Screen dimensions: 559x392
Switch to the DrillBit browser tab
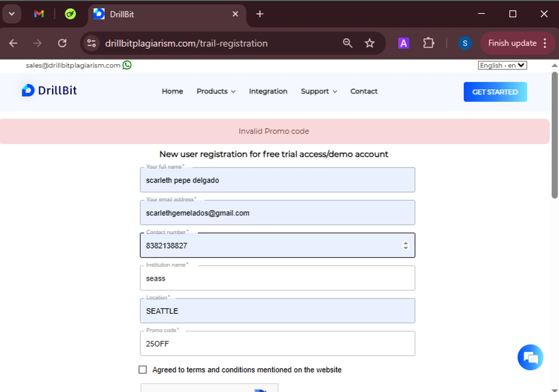click(x=167, y=14)
